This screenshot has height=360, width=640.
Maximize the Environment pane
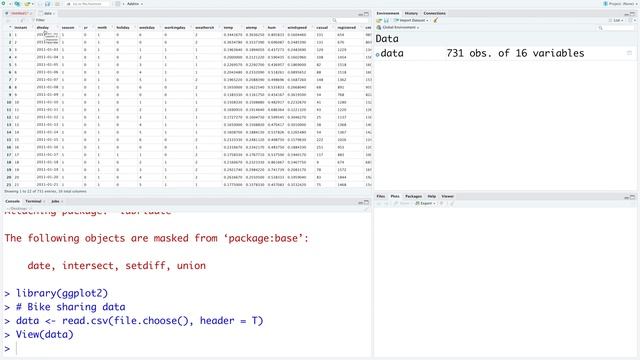[x=633, y=14]
